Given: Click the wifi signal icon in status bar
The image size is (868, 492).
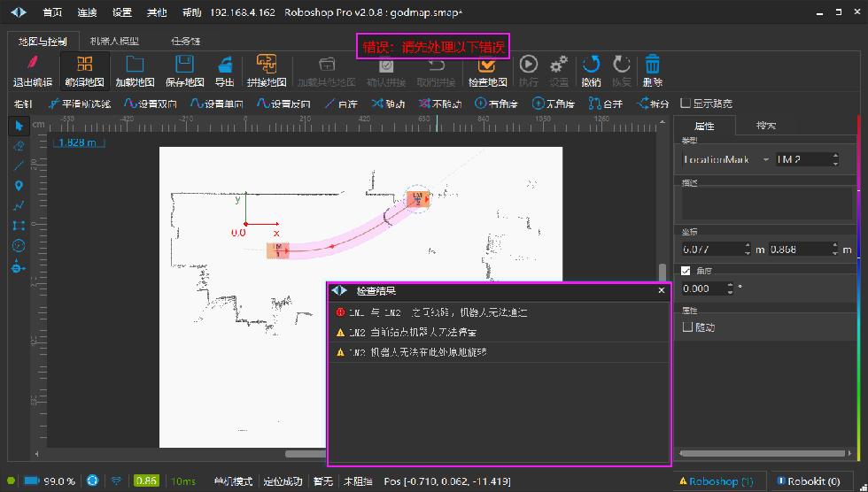Looking at the screenshot, I should (116, 481).
